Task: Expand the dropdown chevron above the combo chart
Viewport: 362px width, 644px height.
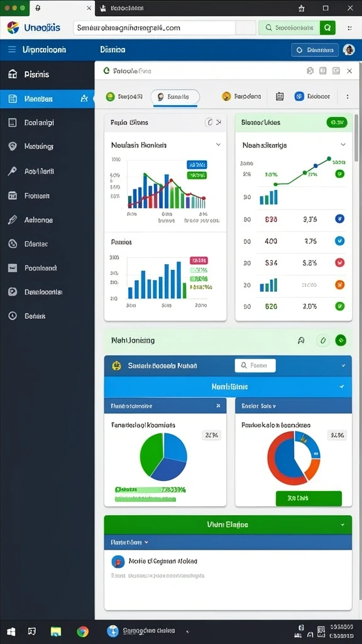Action: tap(218, 145)
